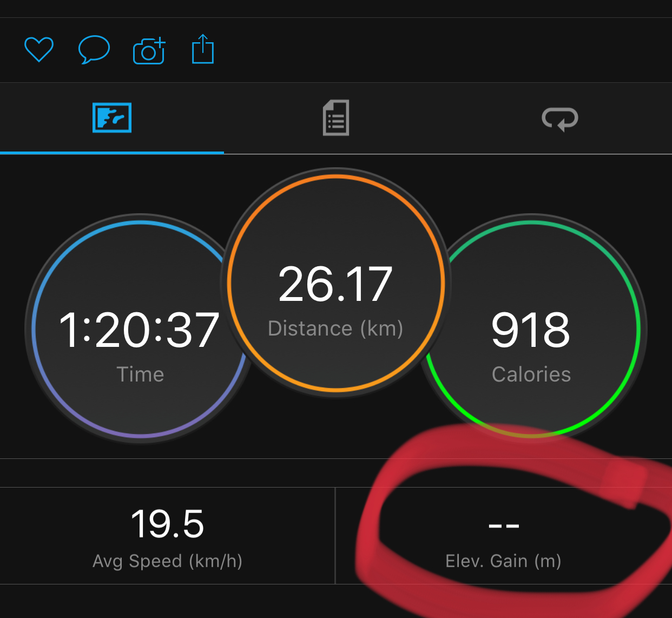672x618 pixels.
Task: Tap the elevation dashes value
Action: tap(504, 525)
